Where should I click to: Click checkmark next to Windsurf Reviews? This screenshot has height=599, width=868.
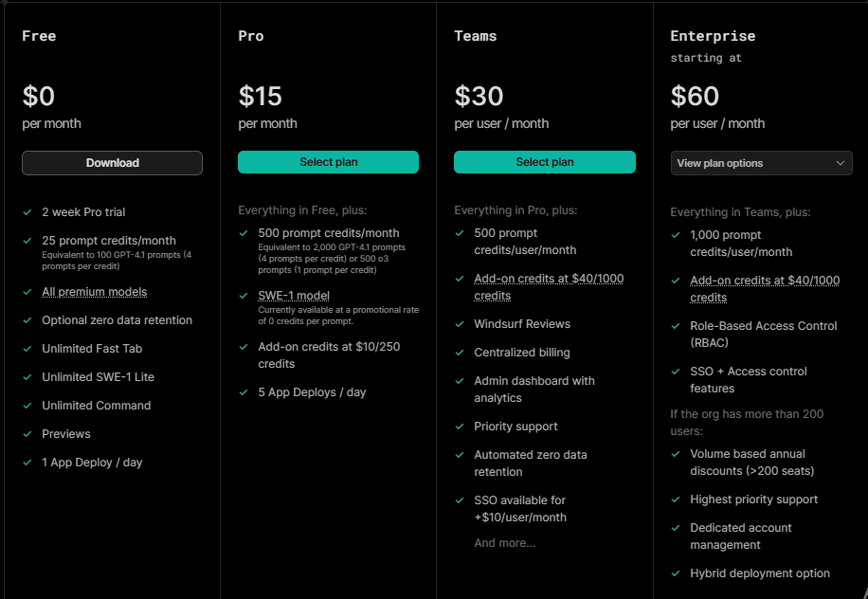(459, 324)
